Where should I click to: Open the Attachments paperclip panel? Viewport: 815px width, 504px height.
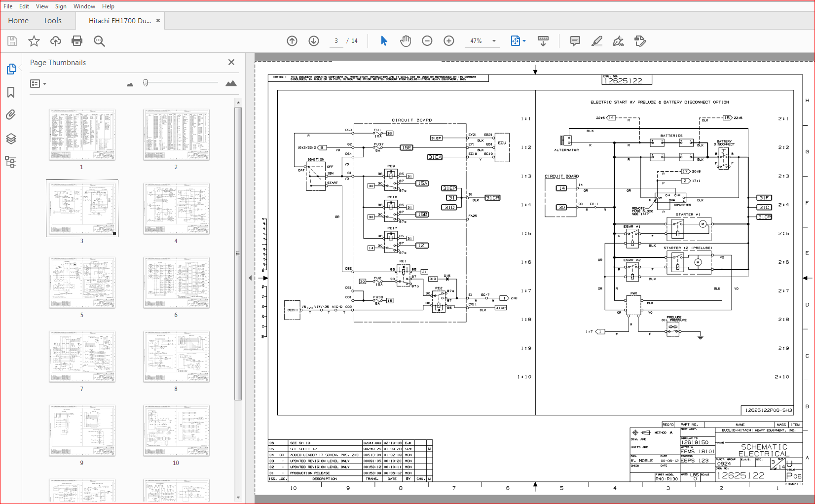pos(11,115)
